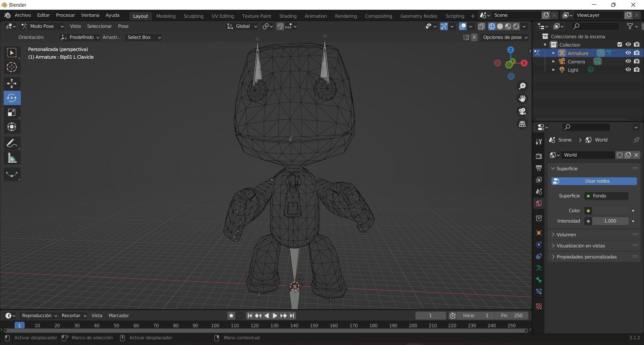Open the Tool properties tab
644x345 pixels.
pyautogui.click(x=539, y=141)
